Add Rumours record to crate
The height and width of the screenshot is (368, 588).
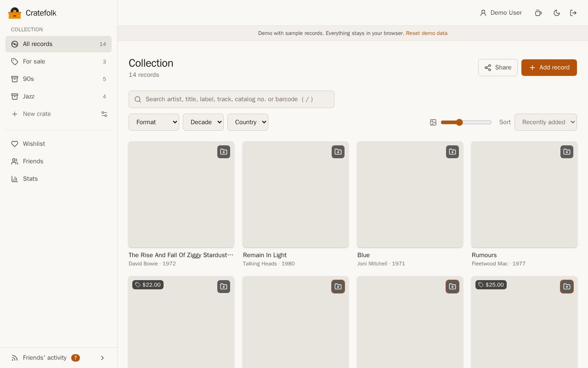coord(567,152)
